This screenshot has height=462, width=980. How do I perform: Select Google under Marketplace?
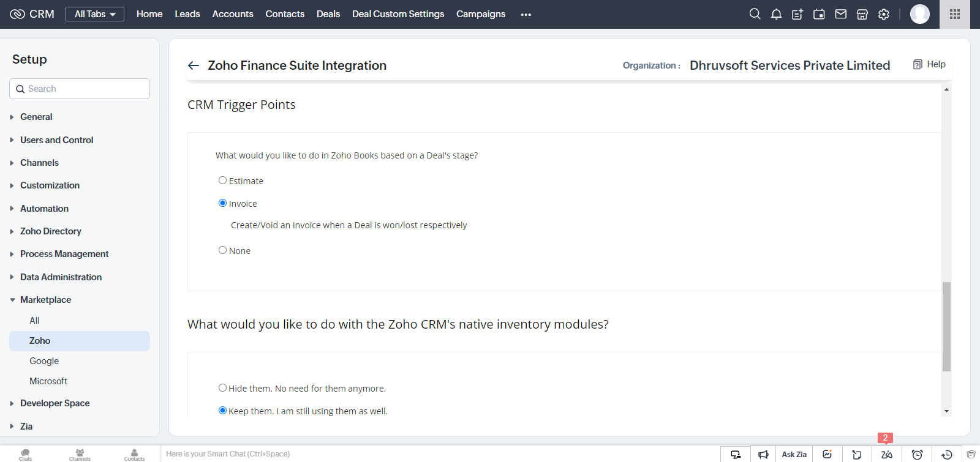click(x=44, y=361)
